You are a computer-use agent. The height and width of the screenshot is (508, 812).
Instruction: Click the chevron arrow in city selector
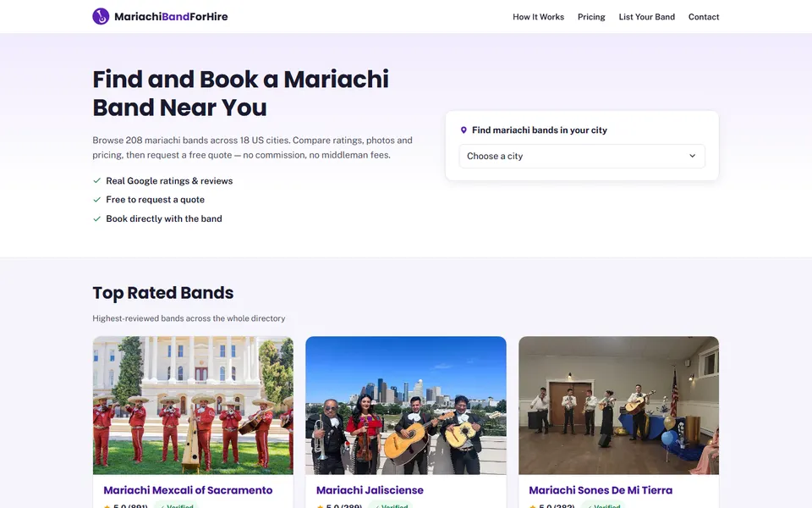(x=693, y=156)
